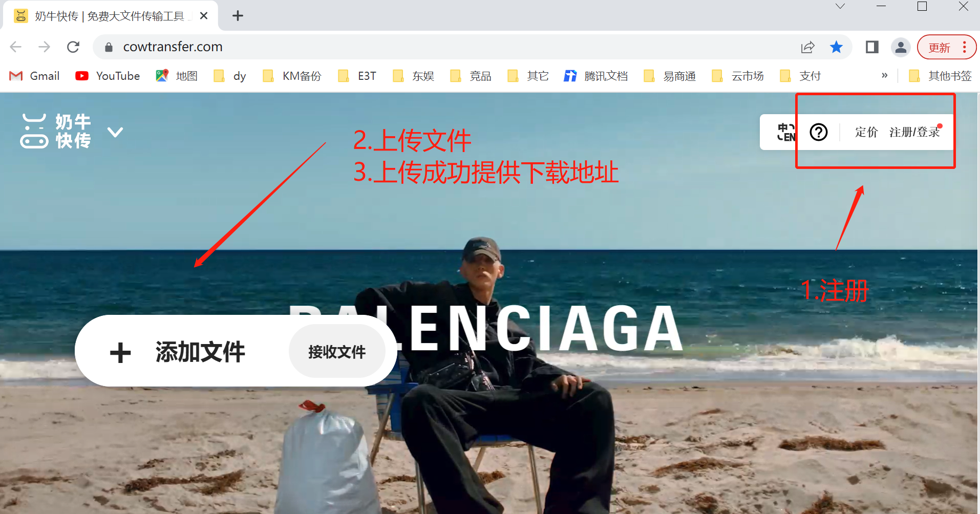980x514 pixels.
Task: Open the 易商通 bookmark folder
Action: pos(670,76)
